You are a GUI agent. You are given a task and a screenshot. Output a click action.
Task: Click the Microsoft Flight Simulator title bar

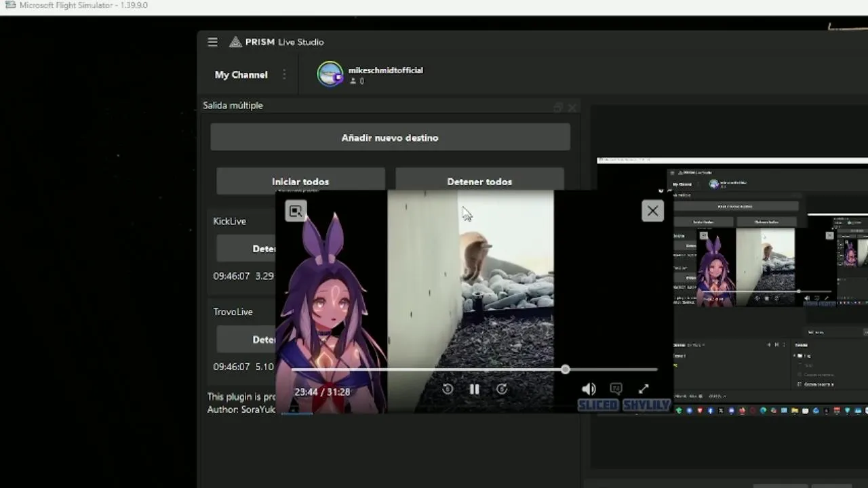click(x=434, y=6)
